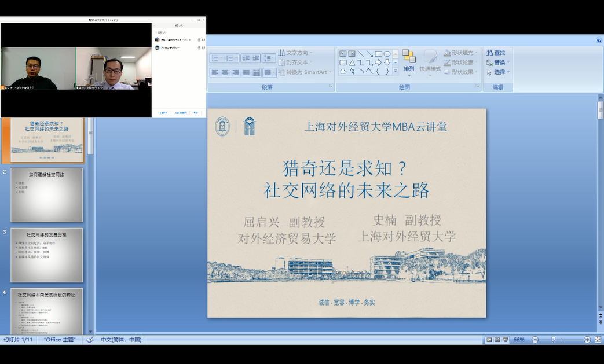Open the Select dropdown in Editing
Screen dimensions: 604x364
click(x=499, y=72)
